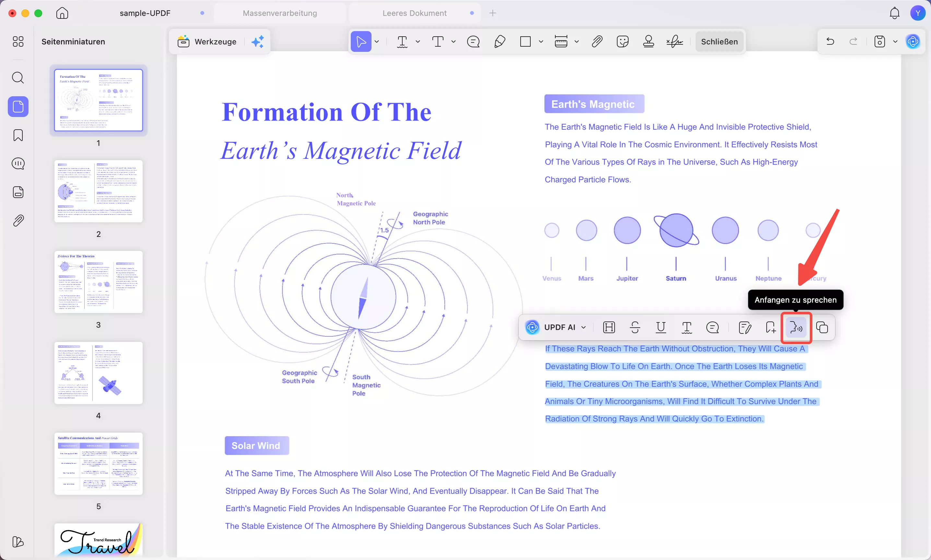The height and width of the screenshot is (560, 931).
Task: Expand the shape tool dropdown arrow
Action: tap(541, 41)
